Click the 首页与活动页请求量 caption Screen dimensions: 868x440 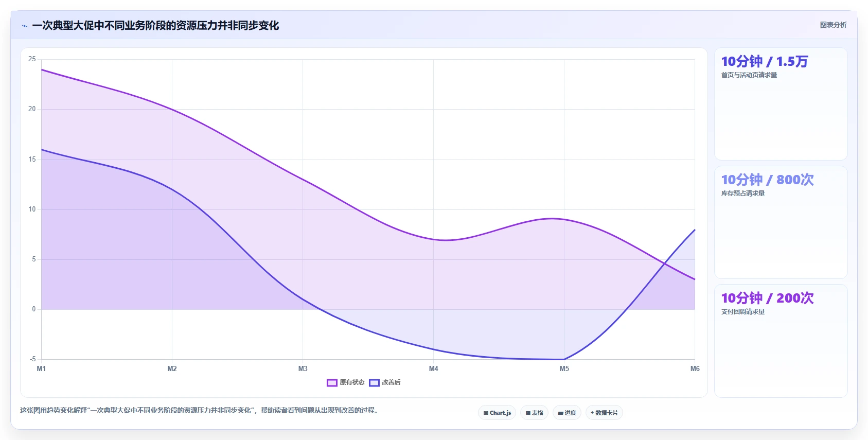(x=749, y=75)
